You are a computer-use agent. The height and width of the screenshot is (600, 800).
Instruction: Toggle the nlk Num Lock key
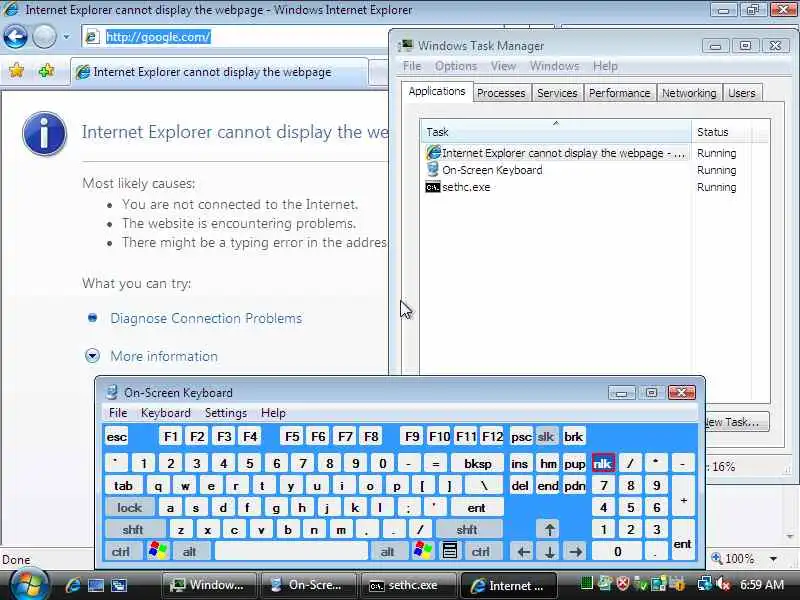tap(603, 463)
